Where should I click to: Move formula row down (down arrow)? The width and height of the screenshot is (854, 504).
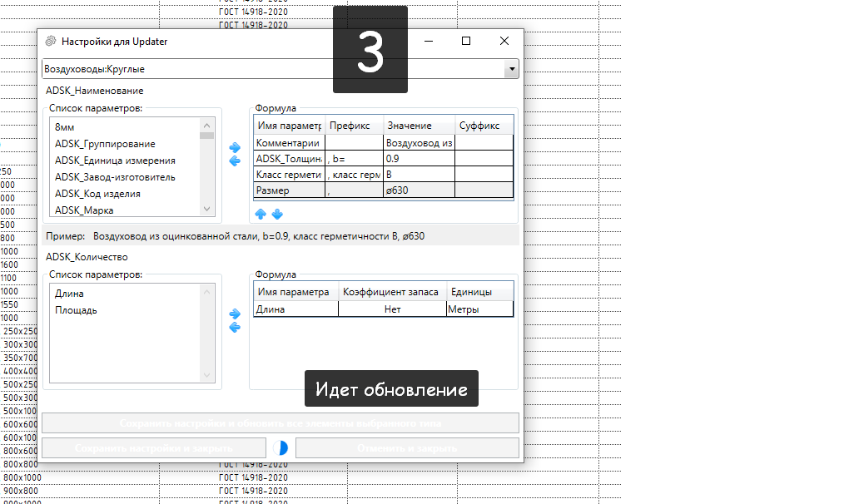click(x=277, y=214)
